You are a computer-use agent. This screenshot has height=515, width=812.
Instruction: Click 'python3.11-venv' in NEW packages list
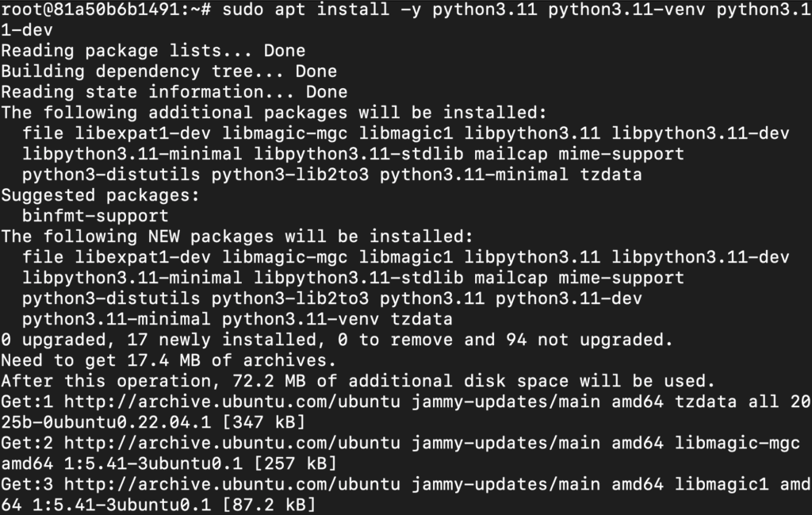point(301,319)
